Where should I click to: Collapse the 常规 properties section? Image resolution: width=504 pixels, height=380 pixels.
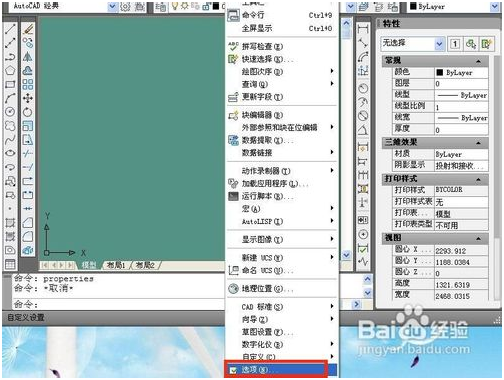click(478, 61)
